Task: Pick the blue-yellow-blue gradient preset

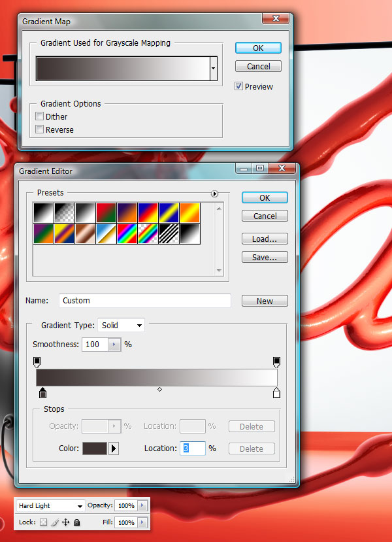Action: point(169,212)
